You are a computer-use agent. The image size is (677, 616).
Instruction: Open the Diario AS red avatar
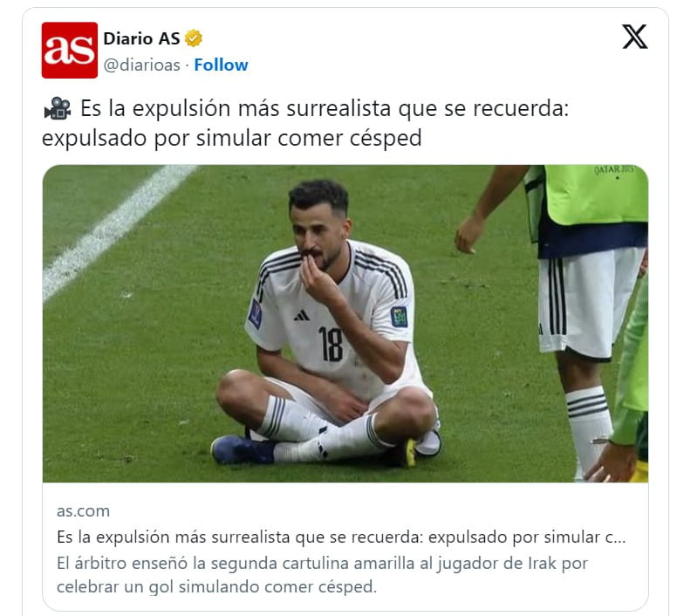(x=70, y=50)
